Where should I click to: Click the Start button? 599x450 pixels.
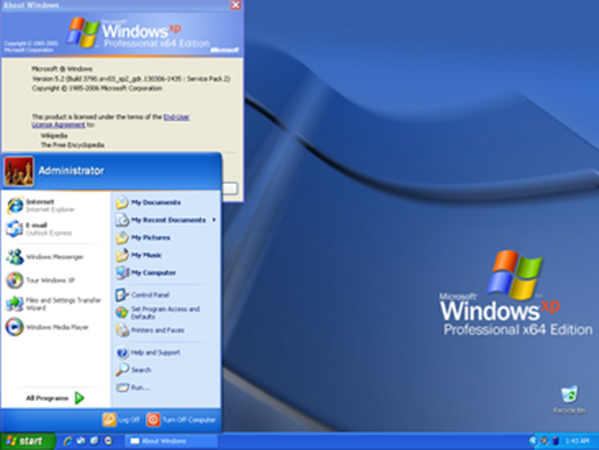[27, 441]
